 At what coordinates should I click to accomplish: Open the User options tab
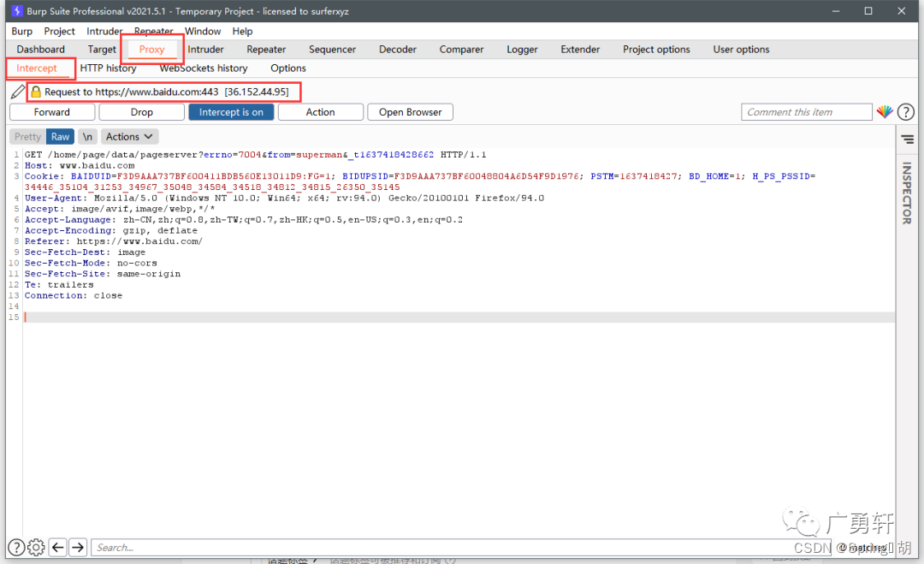click(741, 50)
